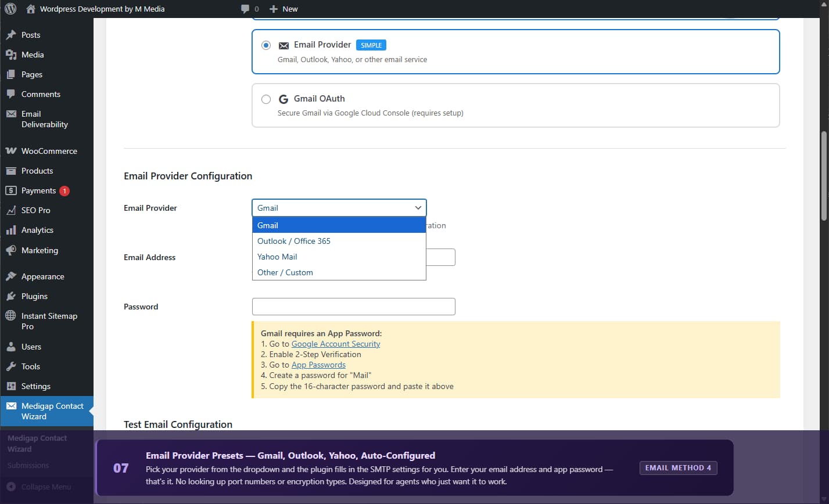Click inside the Password input field
The height and width of the screenshot is (504, 829).
(353, 306)
